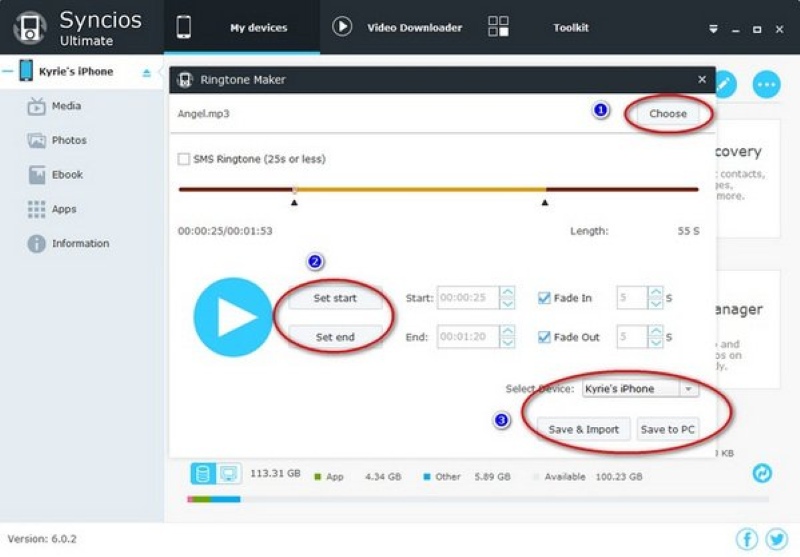Select Kyrie's iPhone in sidebar

click(x=76, y=71)
